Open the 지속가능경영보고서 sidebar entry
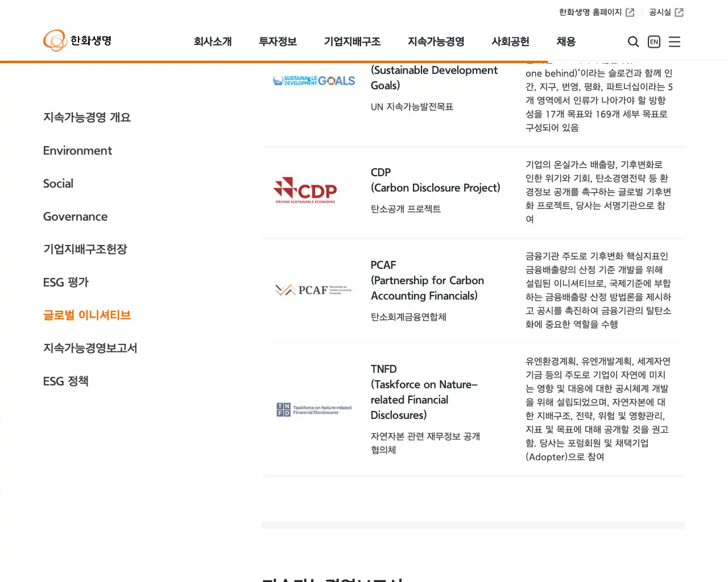 coord(90,348)
